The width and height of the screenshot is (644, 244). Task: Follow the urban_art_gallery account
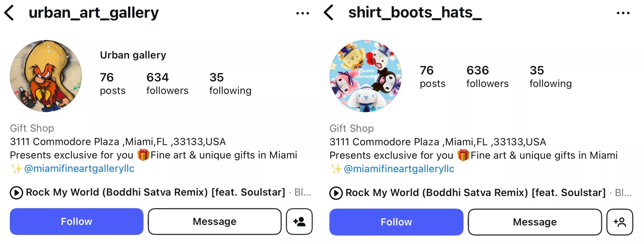[x=76, y=222]
